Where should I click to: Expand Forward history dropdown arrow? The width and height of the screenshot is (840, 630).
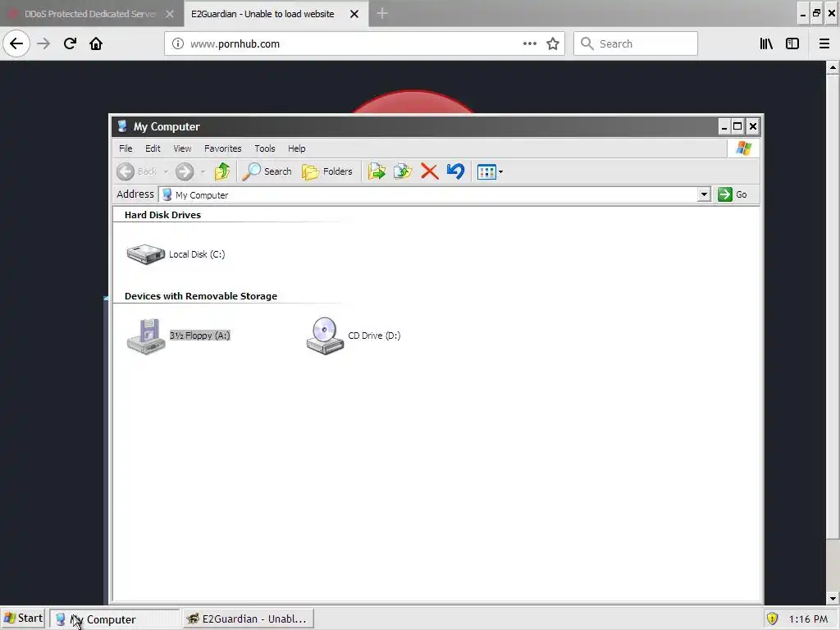(x=203, y=172)
